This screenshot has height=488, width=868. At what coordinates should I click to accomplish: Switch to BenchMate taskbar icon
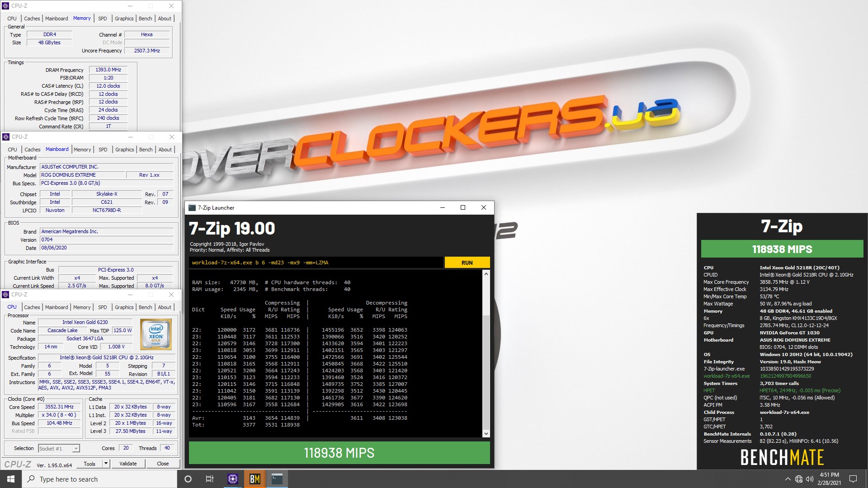pos(255,479)
